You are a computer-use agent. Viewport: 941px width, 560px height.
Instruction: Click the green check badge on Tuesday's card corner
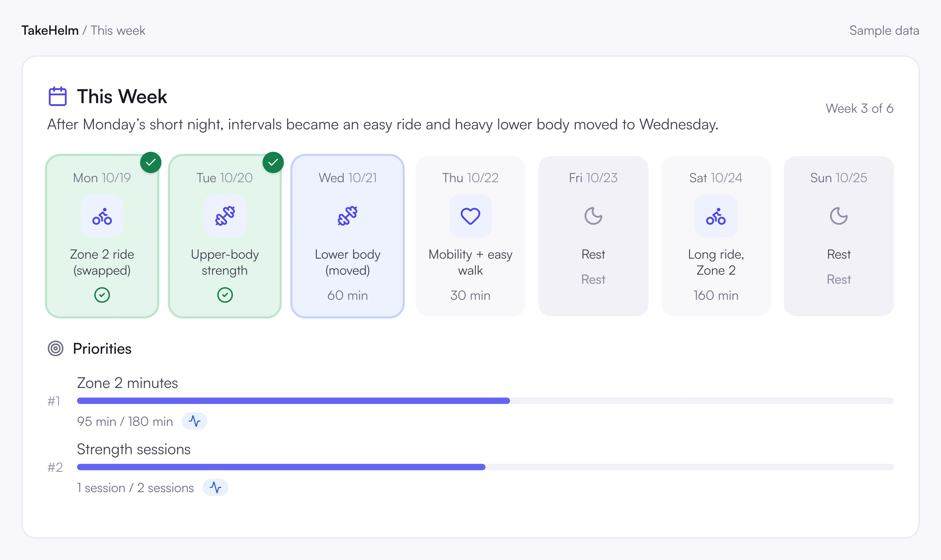point(273,162)
